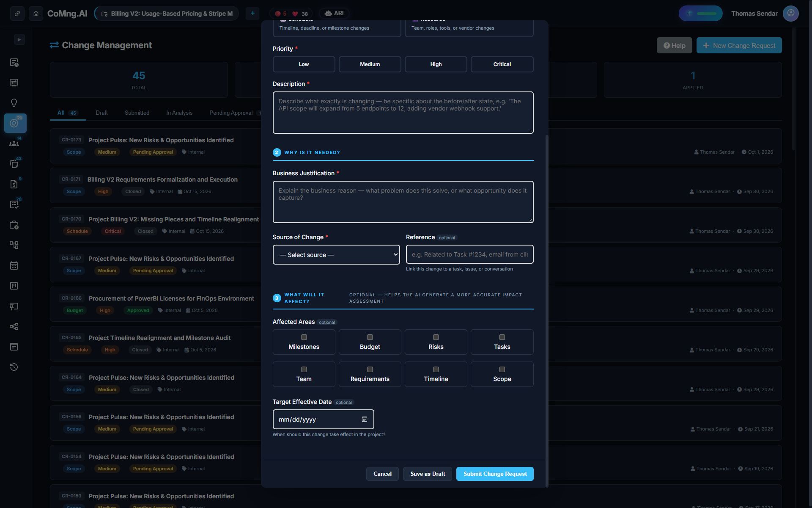Expand the sidebar with the play arrow
The width and height of the screenshot is (812, 508).
(x=19, y=40)
